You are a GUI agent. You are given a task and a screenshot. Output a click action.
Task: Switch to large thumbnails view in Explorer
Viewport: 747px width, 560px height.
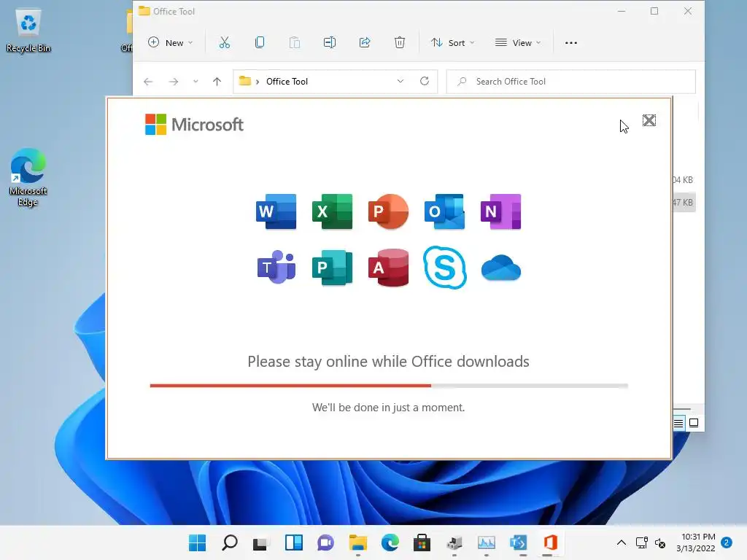(x=694, y=423)
